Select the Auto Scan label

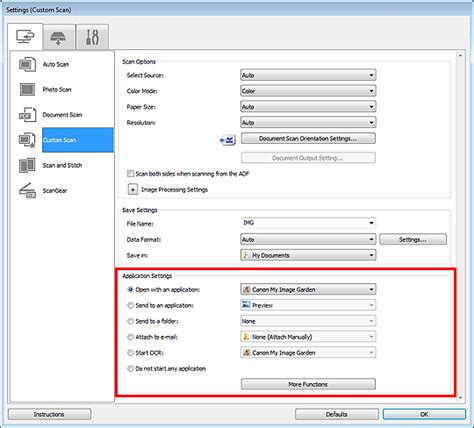click(56, 64)
